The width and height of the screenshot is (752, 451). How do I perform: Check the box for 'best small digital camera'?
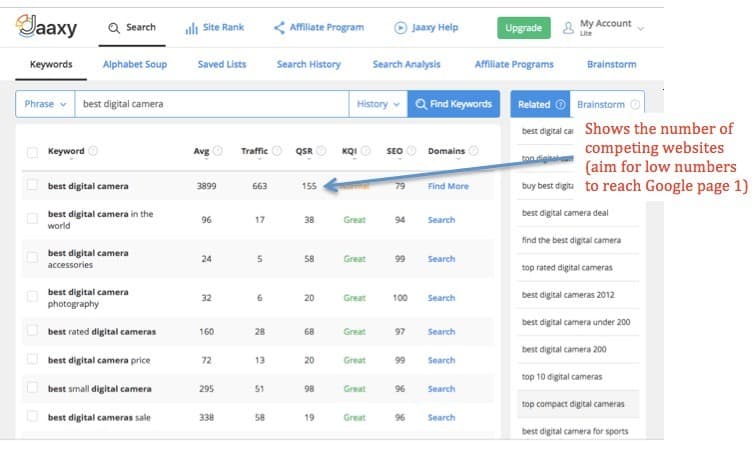point(32,387)
